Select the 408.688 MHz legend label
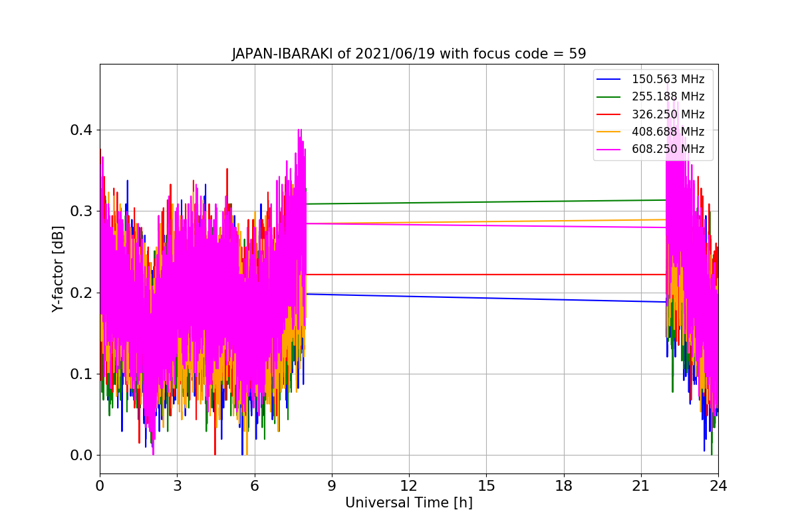This screenshot has width=798, height=532. (x=668, y=132)
